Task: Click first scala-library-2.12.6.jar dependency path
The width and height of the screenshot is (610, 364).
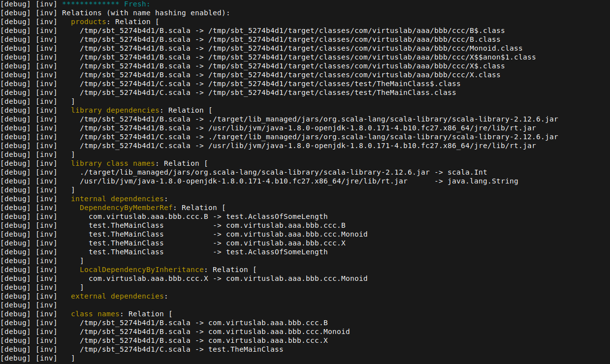Action: pyautogui.click(x=383, y=119)
